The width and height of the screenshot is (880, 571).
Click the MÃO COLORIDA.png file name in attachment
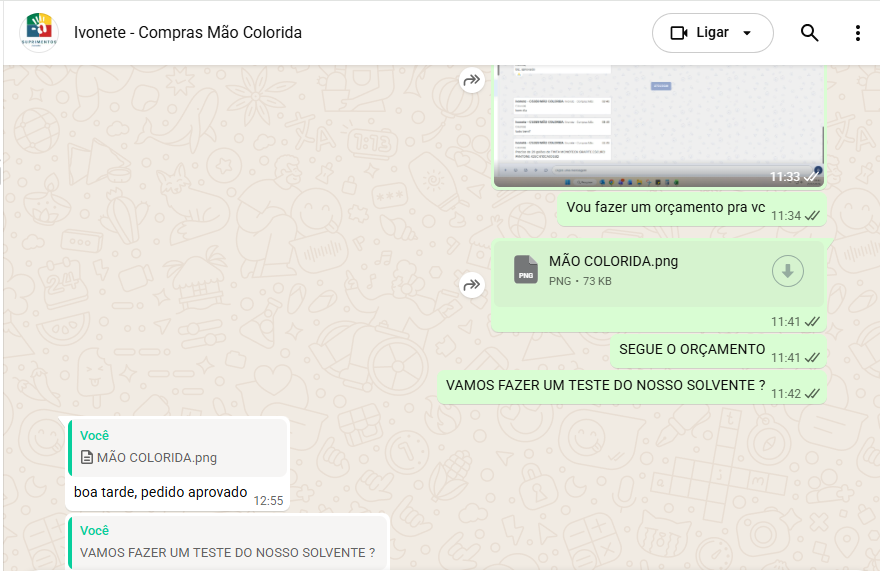pos(613,261)
